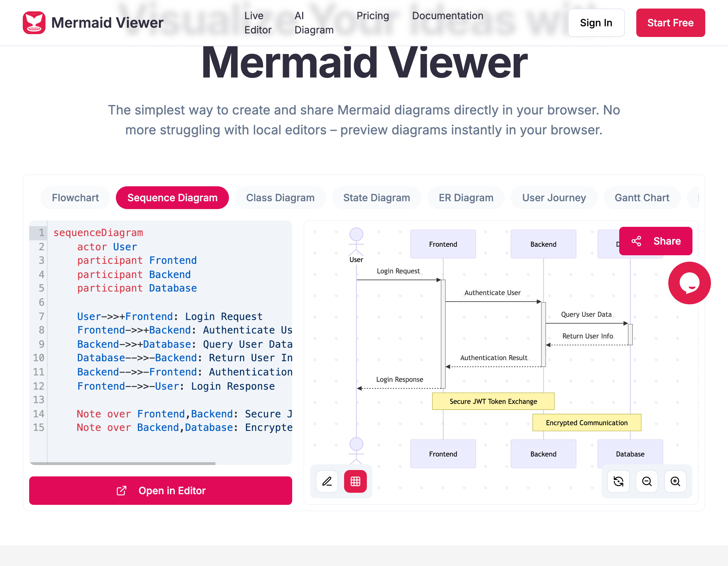This screenshot has height=566, width=728.
Task: Click line 7 of the sequence diagram code
Action: pyautogui.click(x=170, y=316)
